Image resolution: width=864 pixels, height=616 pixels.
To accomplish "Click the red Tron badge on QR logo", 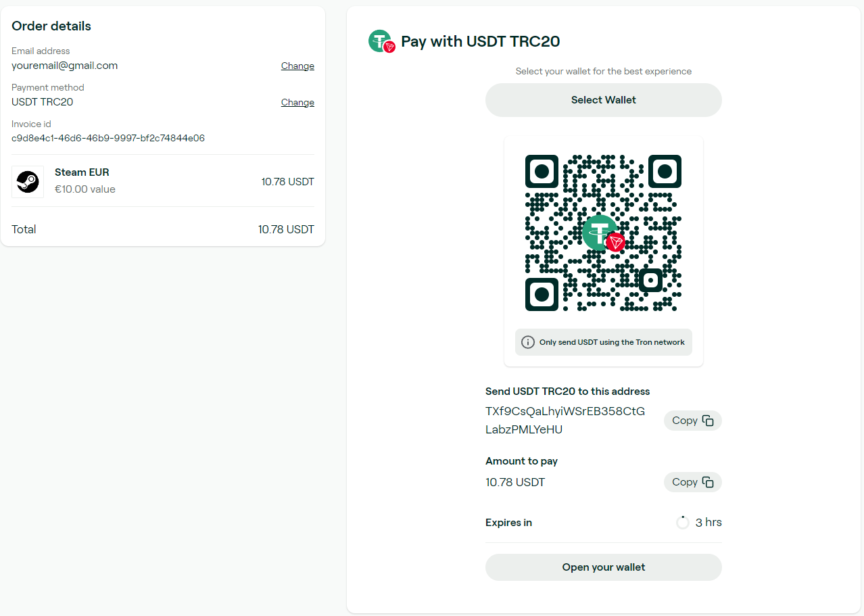I will point(615,242).
